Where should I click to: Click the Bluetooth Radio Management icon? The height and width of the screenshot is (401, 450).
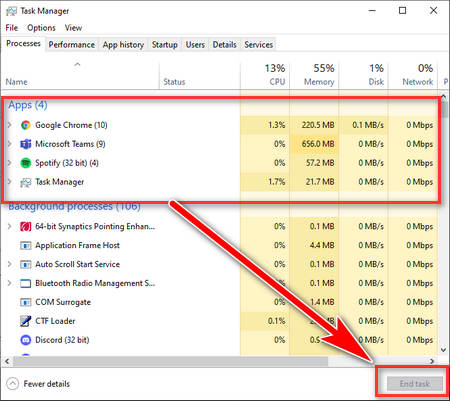(x=26, y=284)
